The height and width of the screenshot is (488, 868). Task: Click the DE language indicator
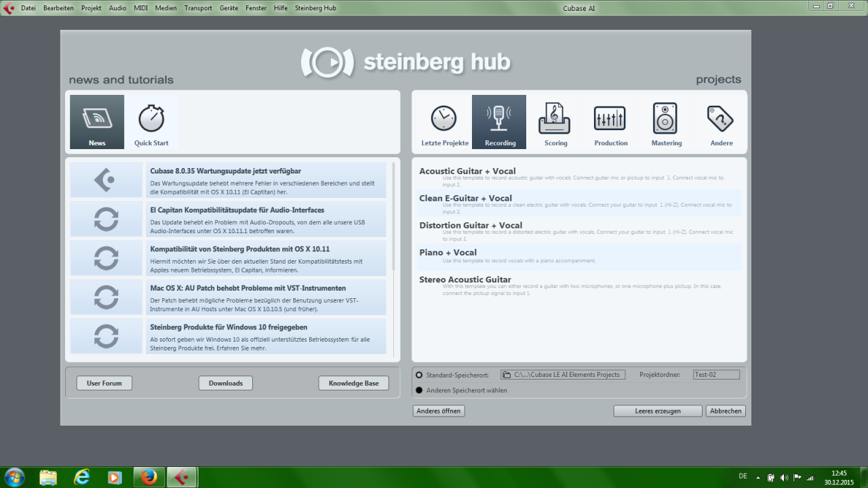[743, 476]
